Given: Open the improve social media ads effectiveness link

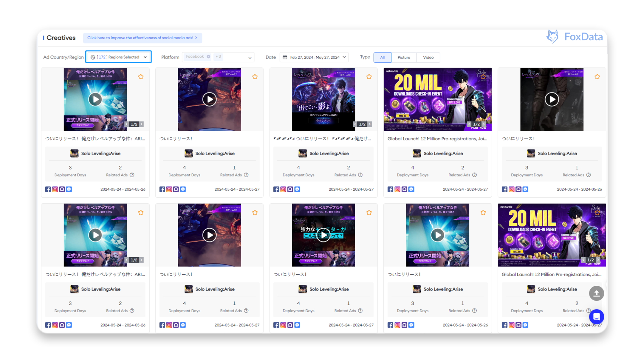Looking at the screenshot, I should (142, 38).
